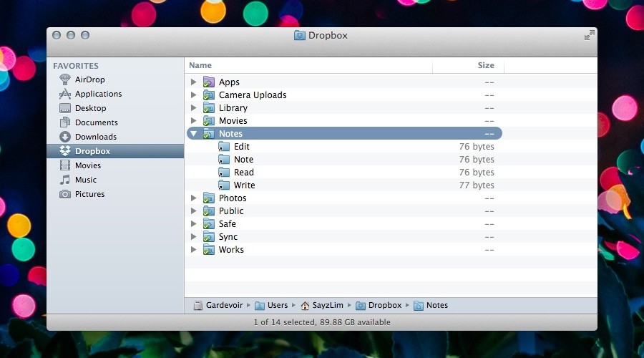Click the Music note icon

click(x=65, y=180)
